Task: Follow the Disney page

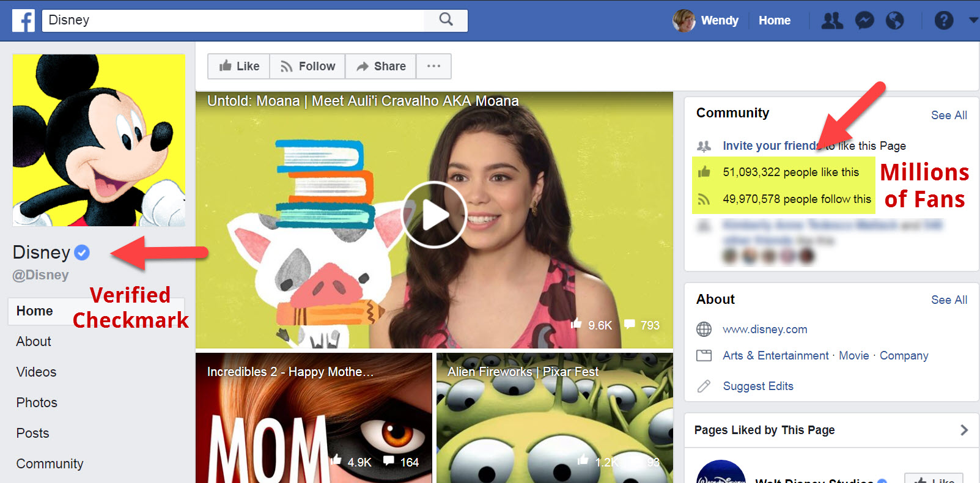Action: (x=308, y=66)
